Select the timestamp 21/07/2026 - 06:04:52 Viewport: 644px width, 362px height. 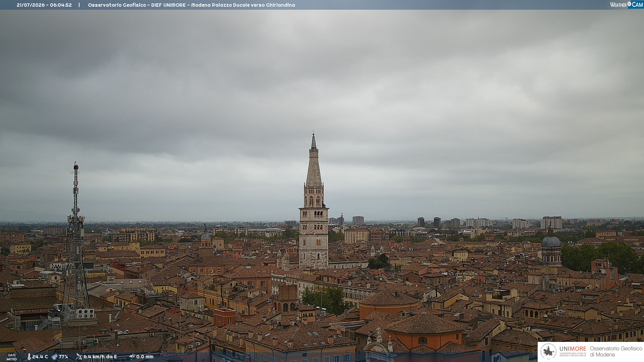(x=44, y=5)
